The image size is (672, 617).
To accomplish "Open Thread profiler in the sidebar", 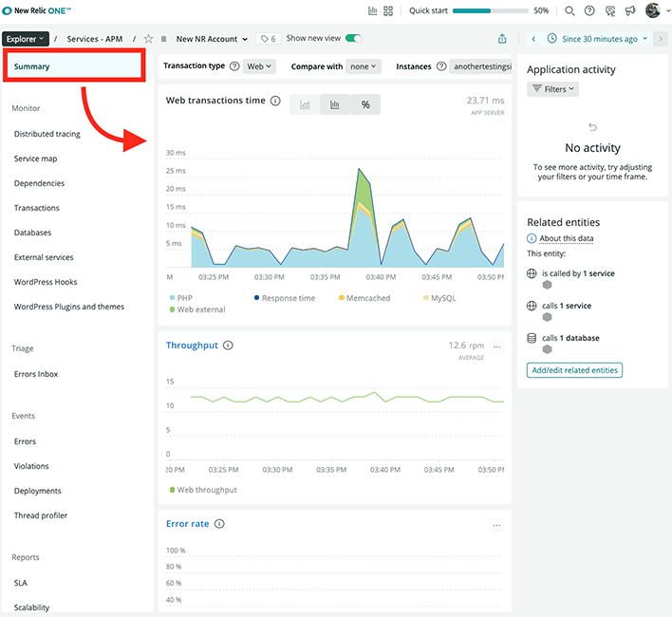I will [x=41, y=515].
